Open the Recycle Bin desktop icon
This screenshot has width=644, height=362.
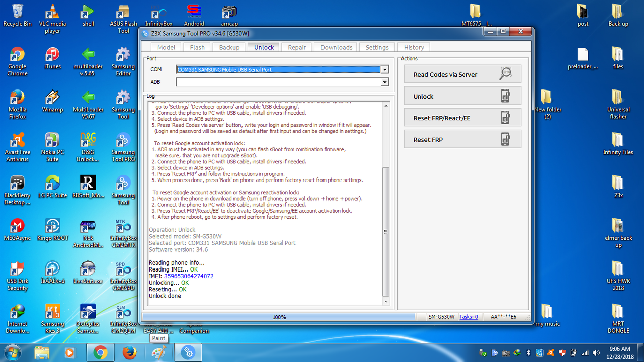(17, 15)
